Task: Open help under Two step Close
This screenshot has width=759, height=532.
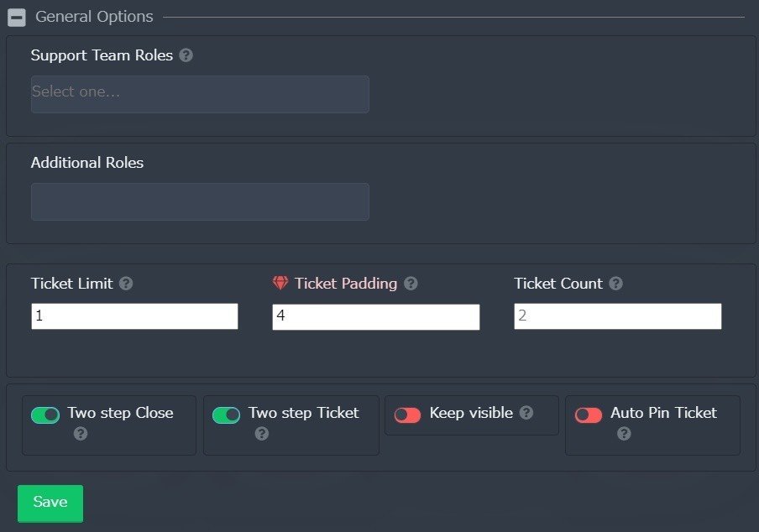Action: (81, 433)
